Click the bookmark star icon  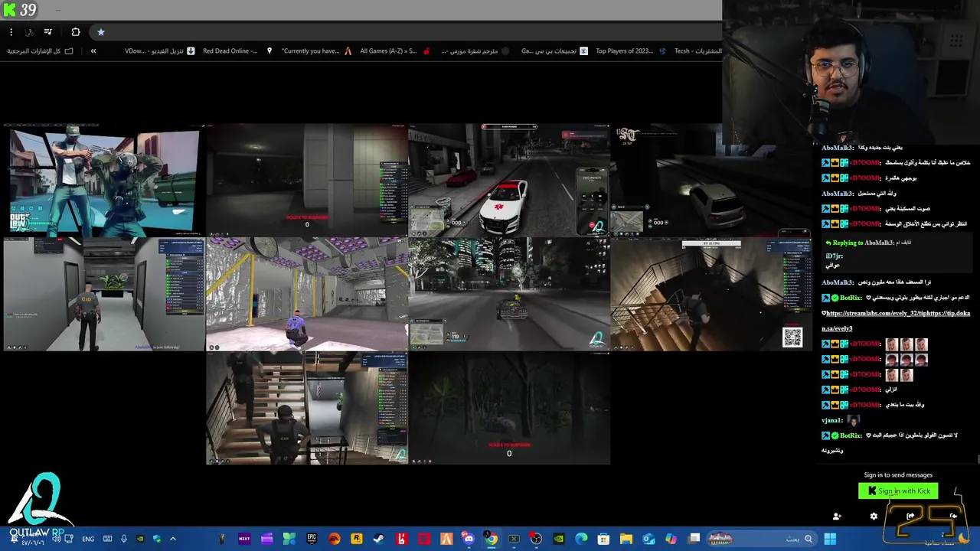(100, 32)
